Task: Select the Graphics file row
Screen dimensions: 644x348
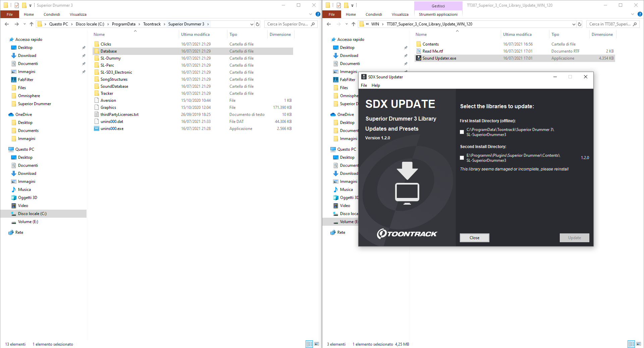Action: [193, 108]
